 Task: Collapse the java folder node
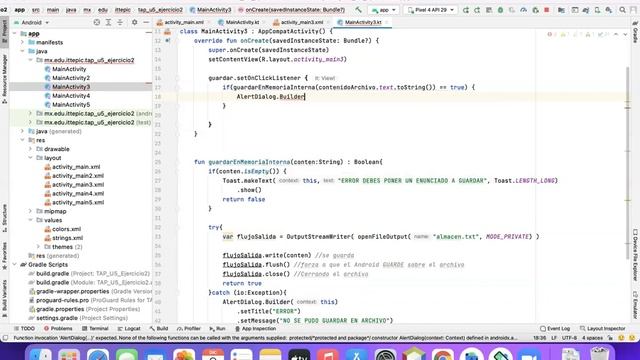23,51
